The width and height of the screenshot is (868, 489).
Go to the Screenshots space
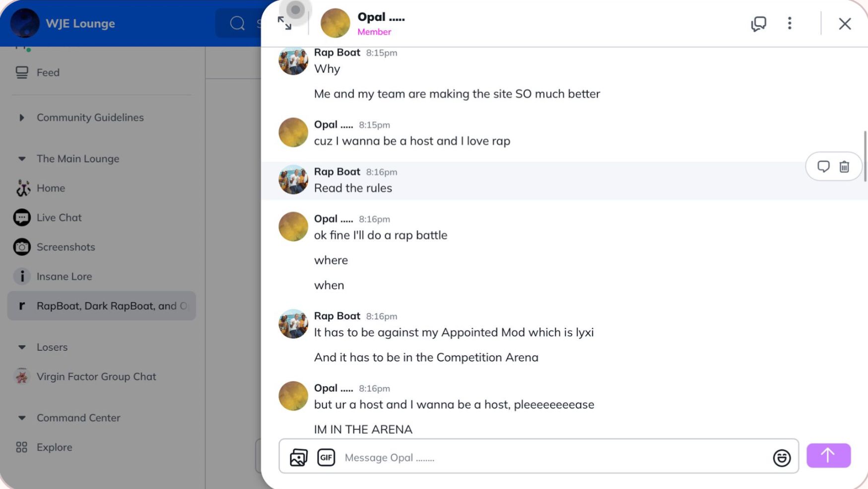pos(66,247)
